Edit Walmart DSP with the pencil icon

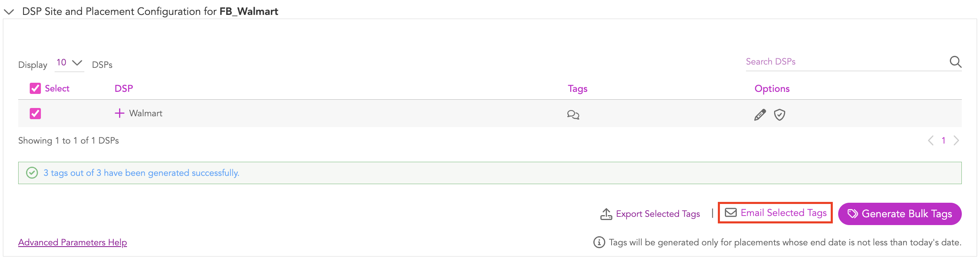[x=760, y=115]
